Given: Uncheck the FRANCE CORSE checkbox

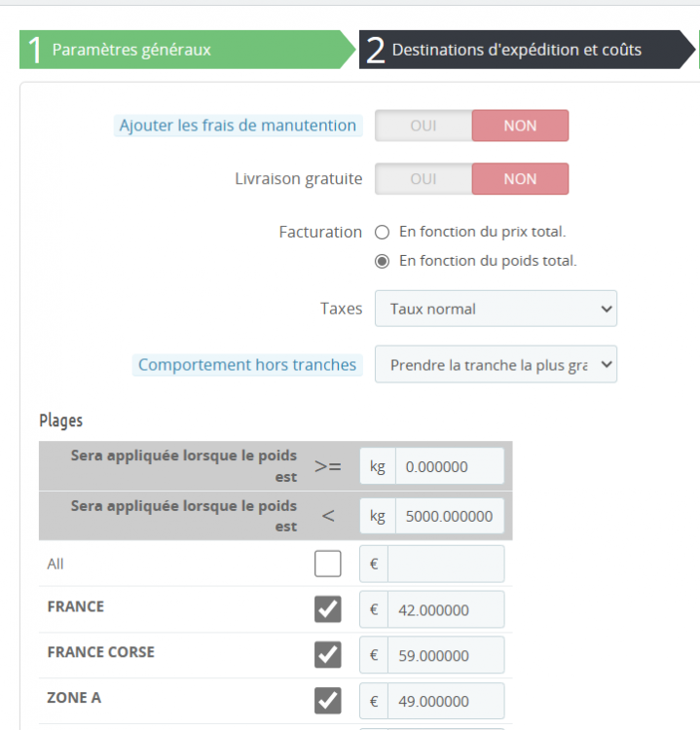Looking at the screenshot, I should [x=328, y=655].
